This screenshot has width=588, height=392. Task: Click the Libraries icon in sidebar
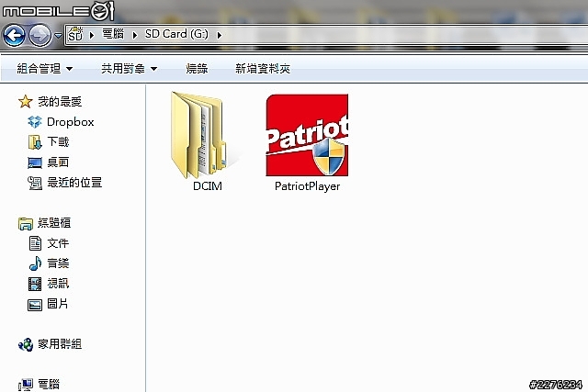tap(26, 223)
